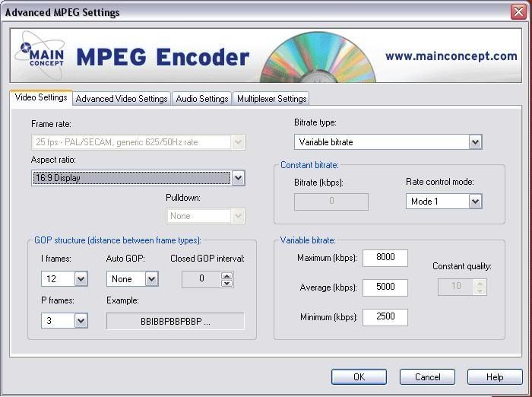Click the Average (kbps) field
This screenshot has width=532, height=397.
point(385,287)
